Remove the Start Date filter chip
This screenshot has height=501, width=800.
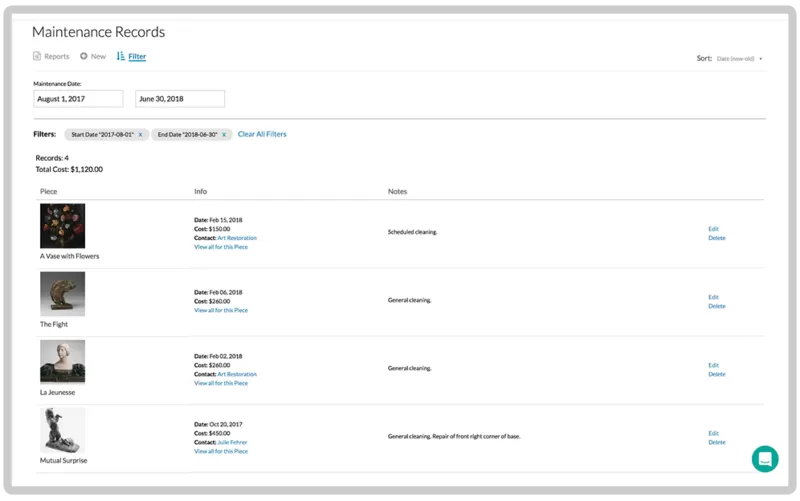140,135
